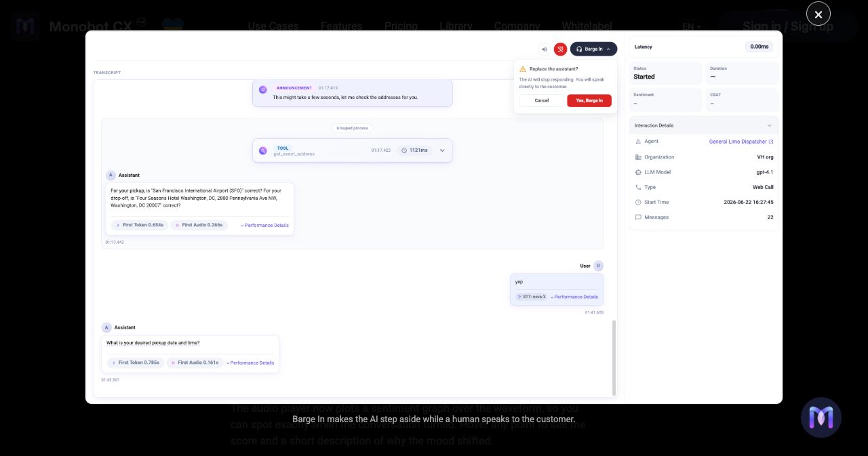Click the person icon beside Agent
The image size is (868, 456).
(638, 142)
